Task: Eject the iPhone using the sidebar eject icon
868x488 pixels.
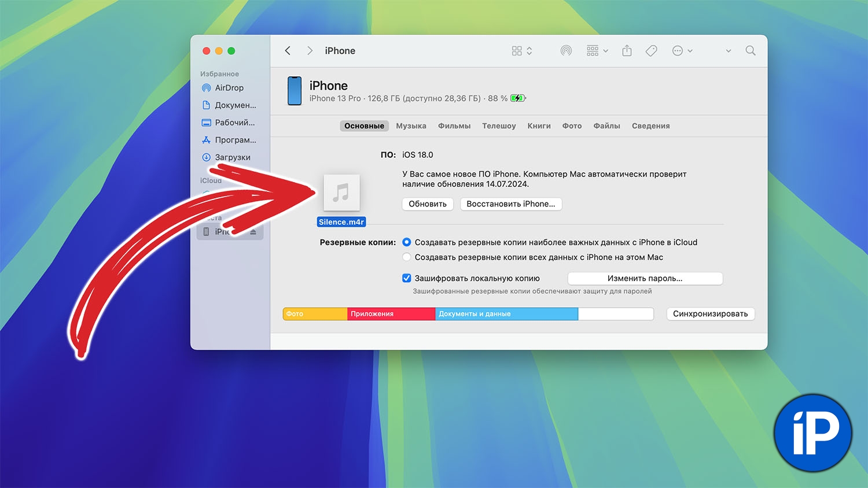Action: click(x=253, y=232)
